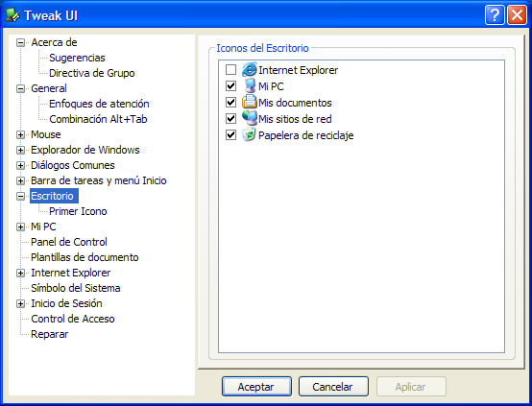Open Símbolo del Sistema tree item
This screenshot has width=532, height=406.
click(75, 288)
